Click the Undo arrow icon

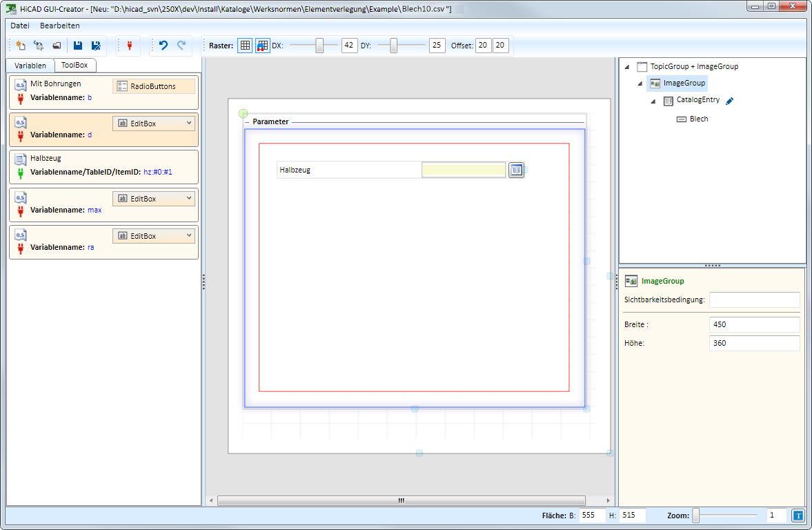(x=164, y=46)
